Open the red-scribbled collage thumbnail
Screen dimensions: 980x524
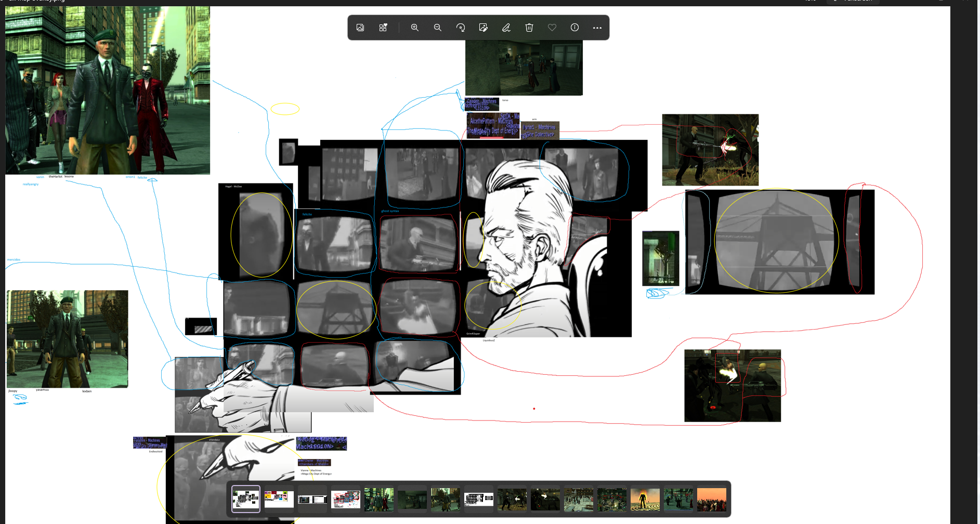pyautogui.click(x=346, y=499)
